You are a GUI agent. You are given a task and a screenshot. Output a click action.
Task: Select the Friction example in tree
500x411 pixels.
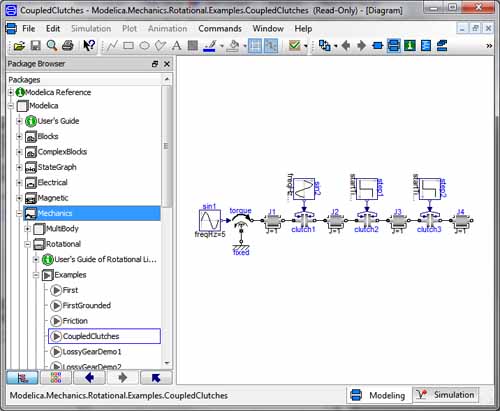(x=75, y=321)
